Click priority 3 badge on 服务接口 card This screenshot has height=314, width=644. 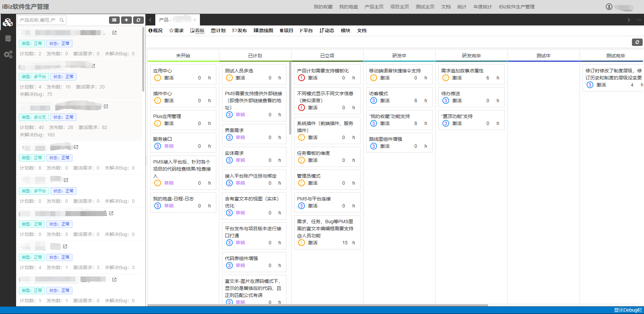pos(158,146)
